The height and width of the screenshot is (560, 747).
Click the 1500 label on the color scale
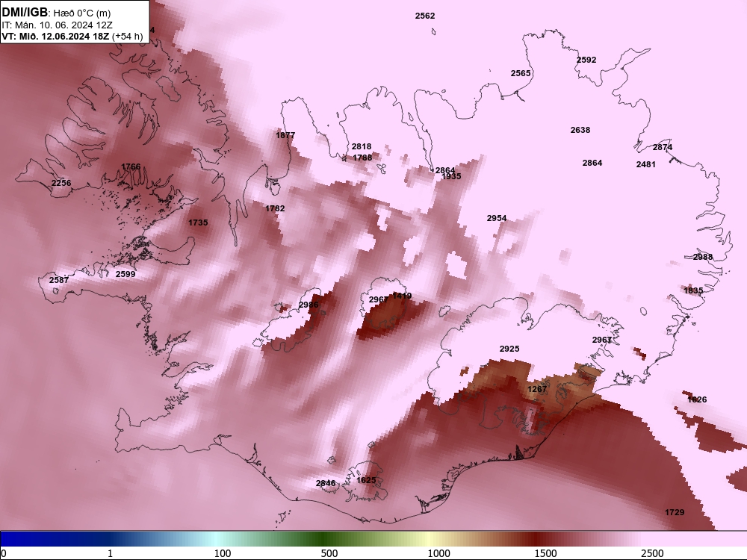click(x=545, y=553)
